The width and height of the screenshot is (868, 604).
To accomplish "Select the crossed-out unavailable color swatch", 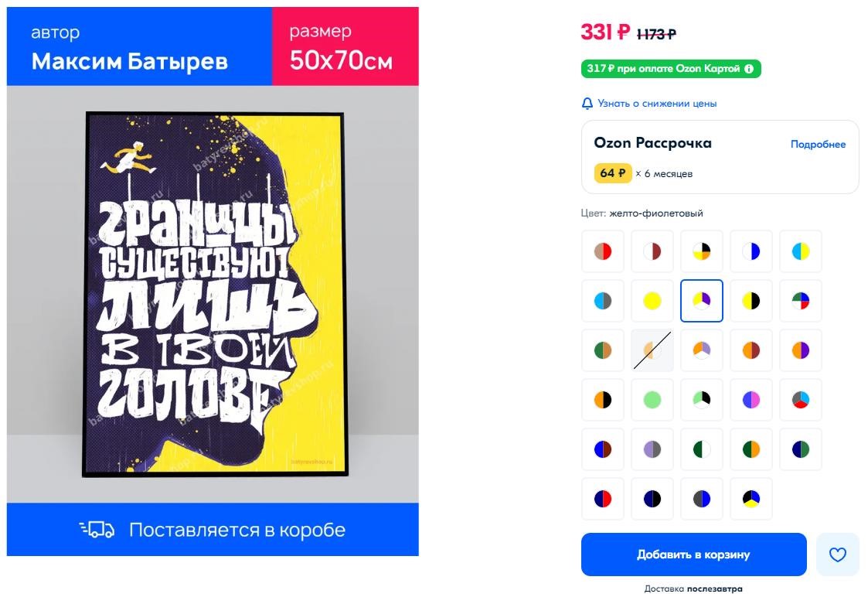I will 652,350.
